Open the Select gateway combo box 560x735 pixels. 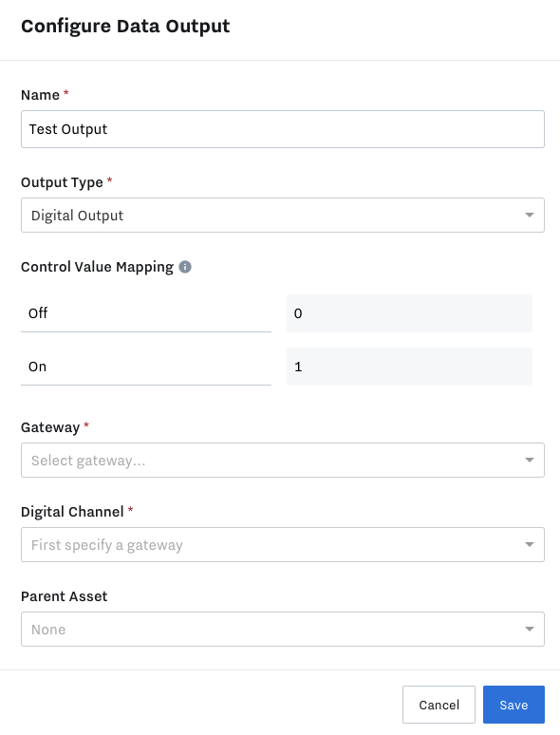point(283,460)
